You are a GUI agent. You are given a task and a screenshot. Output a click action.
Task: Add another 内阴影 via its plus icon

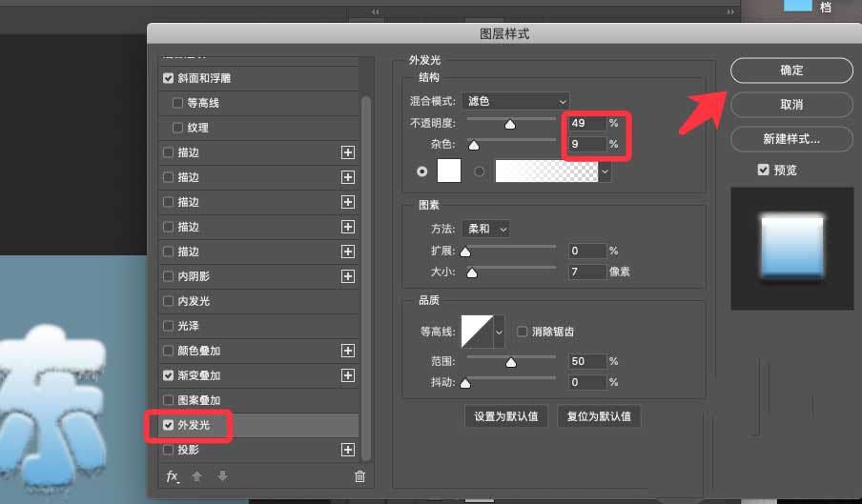pos(347,276)
